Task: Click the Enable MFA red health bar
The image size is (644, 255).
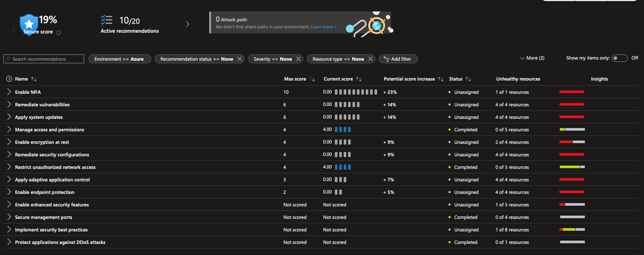Action: (572, 92)
